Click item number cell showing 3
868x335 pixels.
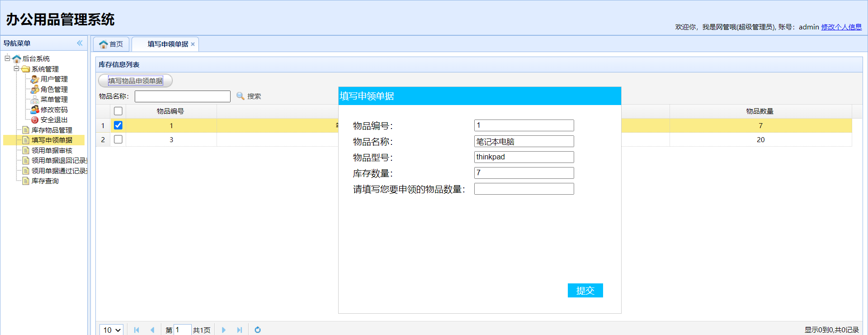point(171,139)
